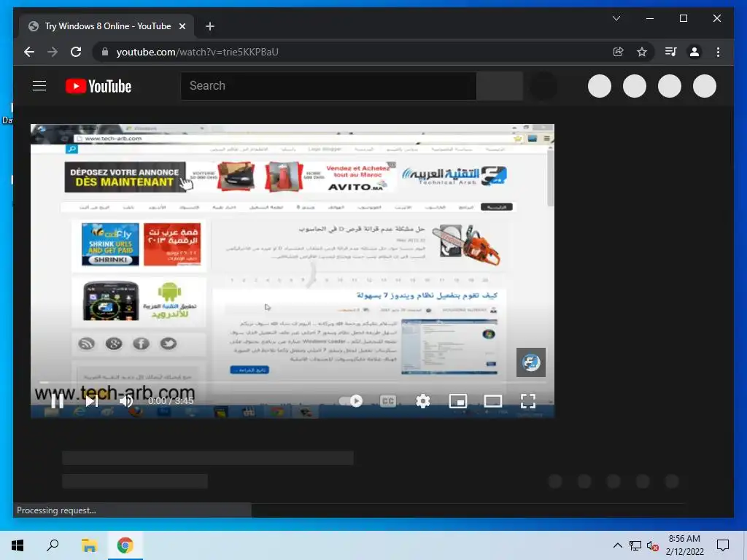The image size is (747, 560).
Task: Go forward in Chrome
Action: point(53,52)
